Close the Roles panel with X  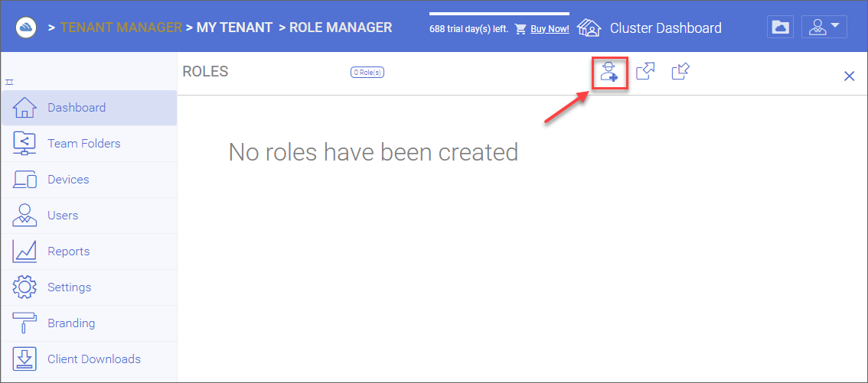(849, 76)
